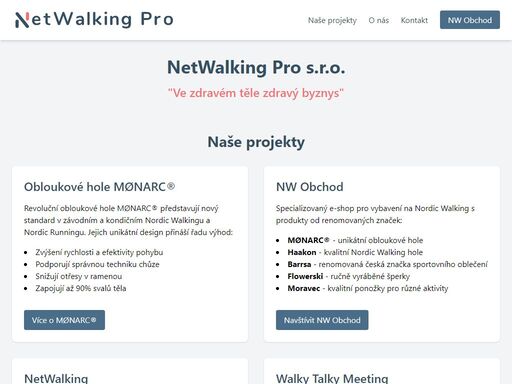The height and width of the screenshot is (384, 512).
Task: Open the O nás menu item
Action: pyautogui.click(x=379, y=20)
